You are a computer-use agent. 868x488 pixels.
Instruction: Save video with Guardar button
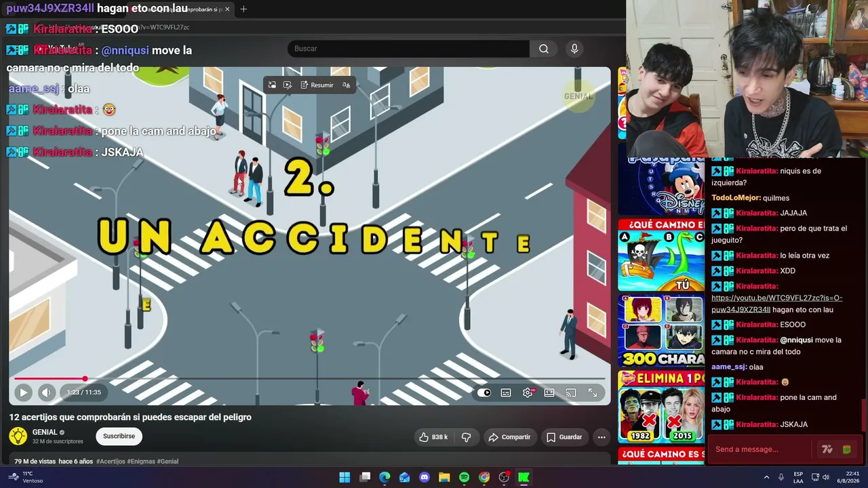564,437
